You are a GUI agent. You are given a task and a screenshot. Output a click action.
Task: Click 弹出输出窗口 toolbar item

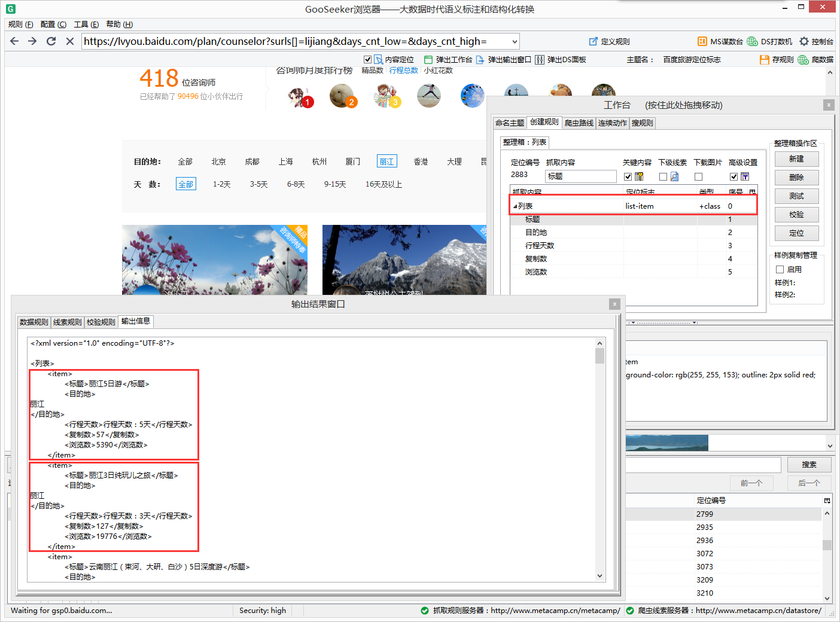click(503, 60)
